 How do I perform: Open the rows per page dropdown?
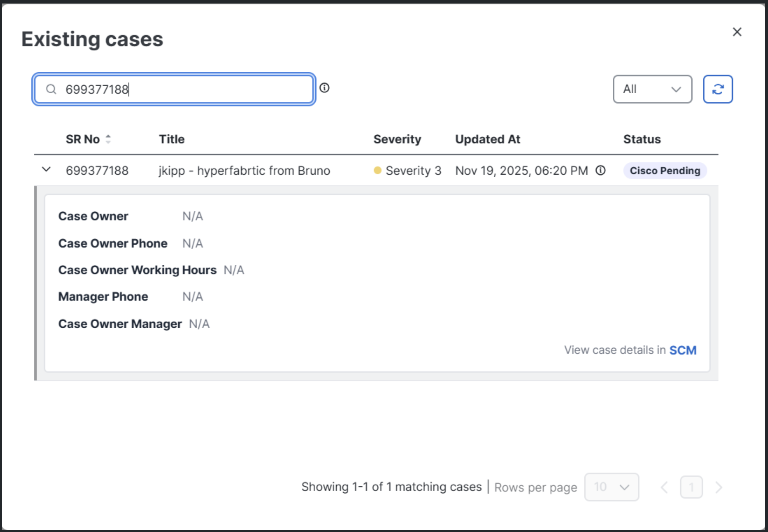point(611,487)
